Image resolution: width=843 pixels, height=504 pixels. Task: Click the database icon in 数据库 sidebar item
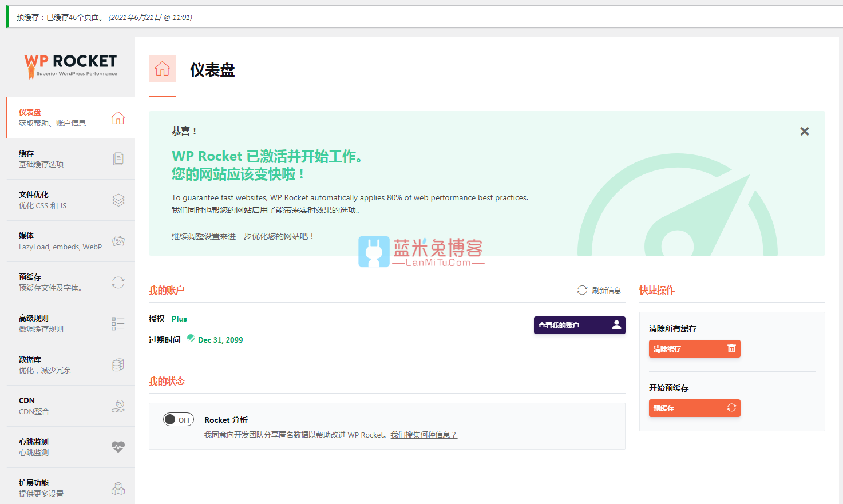[x=118, y=365]
